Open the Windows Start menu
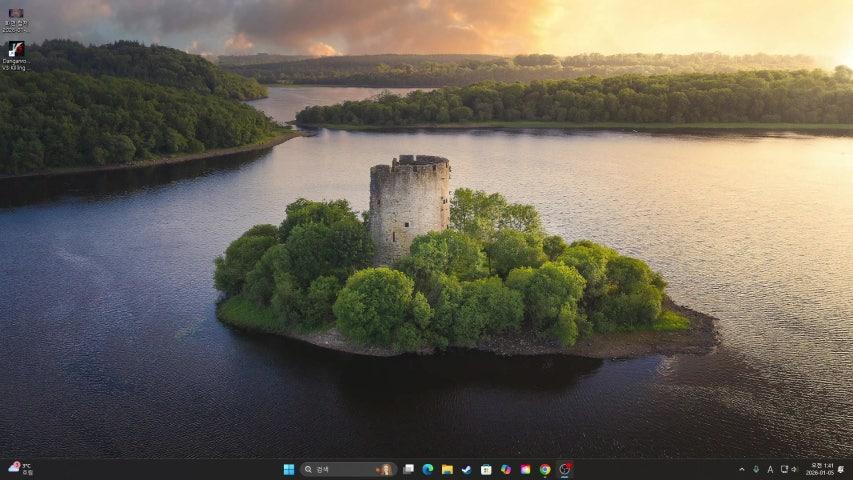Screen dimensions: 853x480 (289, 469)
